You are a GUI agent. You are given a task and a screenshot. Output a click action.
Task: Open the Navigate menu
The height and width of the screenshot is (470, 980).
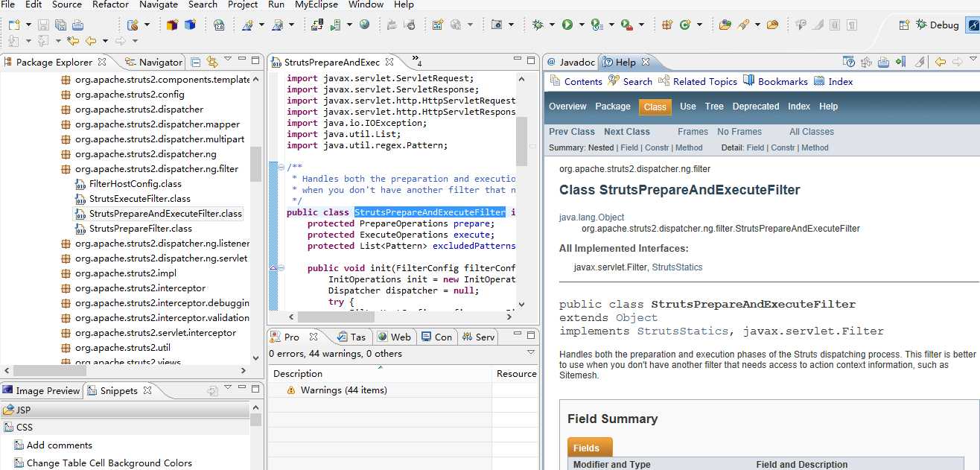[x=159, y=4]
